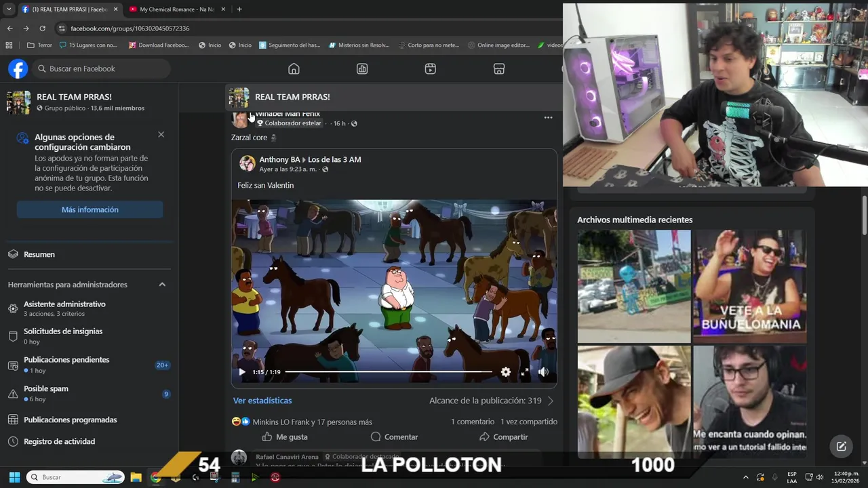This screenshot has height=488, width=868.
Task: Click the Facebook logo
Action: [18, 68]
